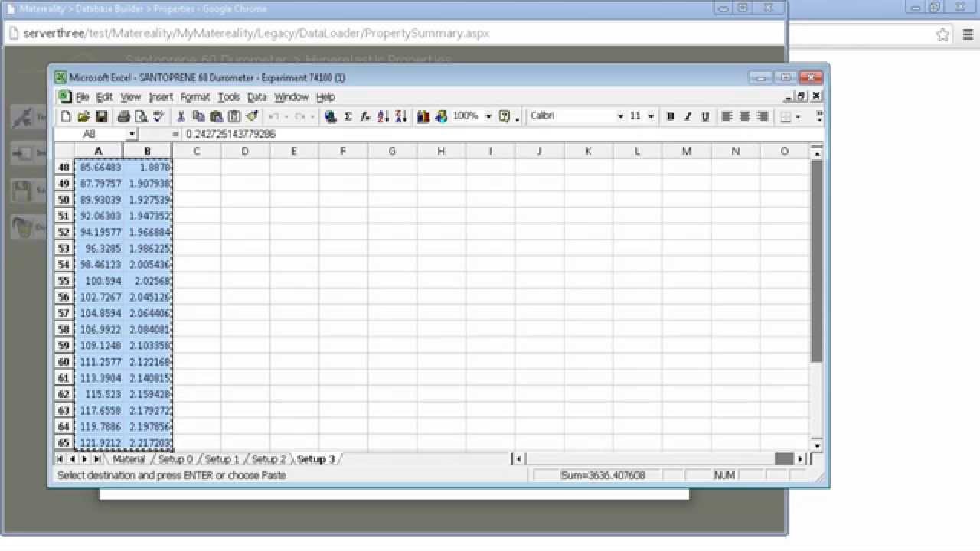980x551 pixels.
Task: Switch to the Setup 2 sheet tab
Action: (269, 459)
